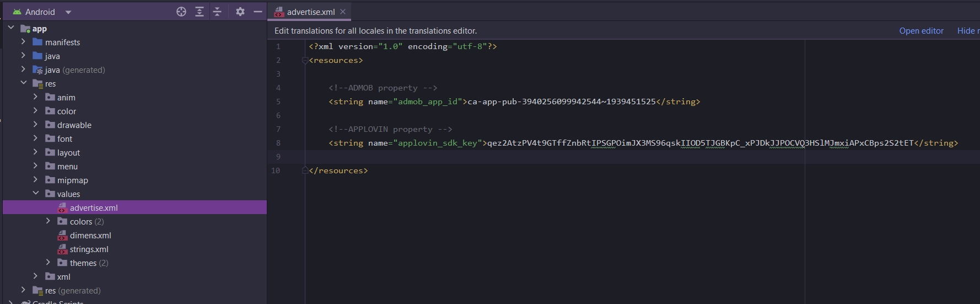Image resolution: width=980 pixels, height=304 pixels.
Task: Collapse the res folder
Action: (x=23, y=83)
